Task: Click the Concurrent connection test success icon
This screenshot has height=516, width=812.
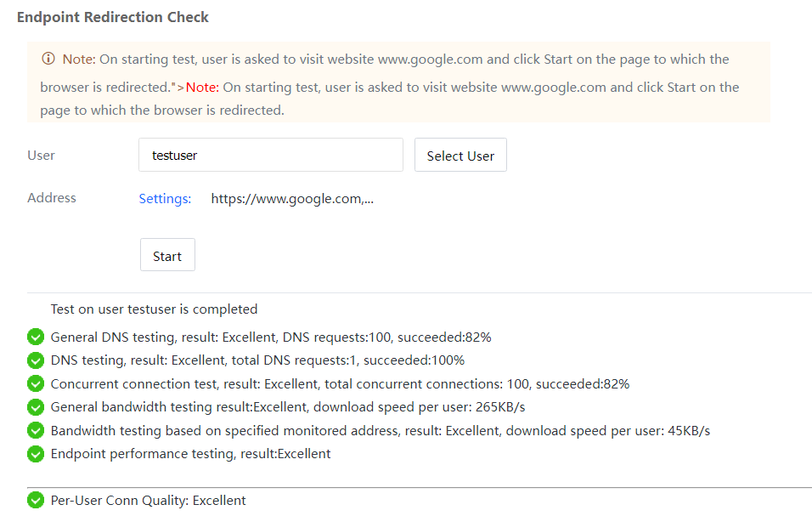Action: tap(36, 384)
